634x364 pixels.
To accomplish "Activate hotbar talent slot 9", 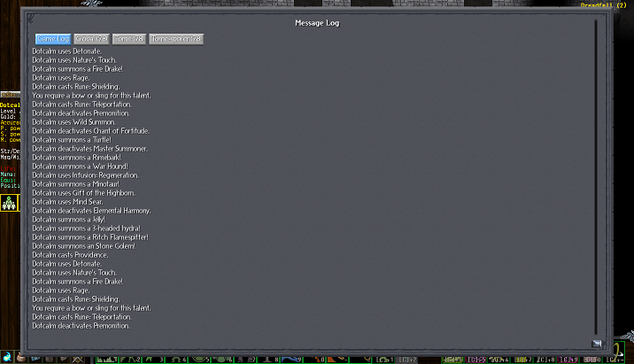I will pos(292,360).
